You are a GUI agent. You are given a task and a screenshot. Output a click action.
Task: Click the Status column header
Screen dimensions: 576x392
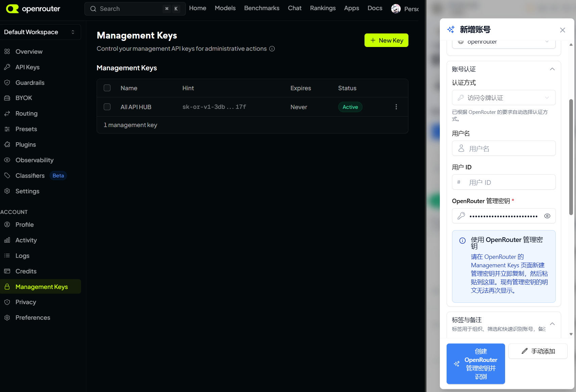pyautogui.click(x=347, y=88)
